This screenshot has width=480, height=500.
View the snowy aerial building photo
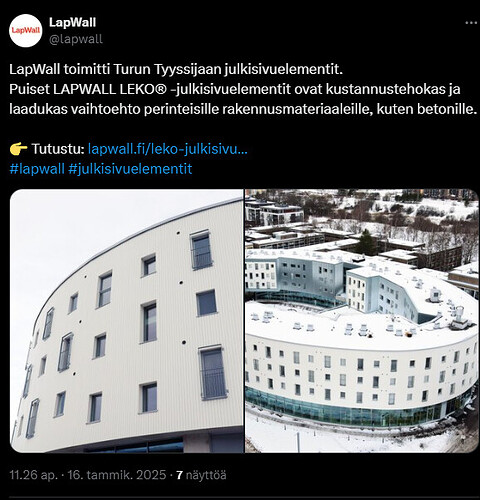pos(362,321)
